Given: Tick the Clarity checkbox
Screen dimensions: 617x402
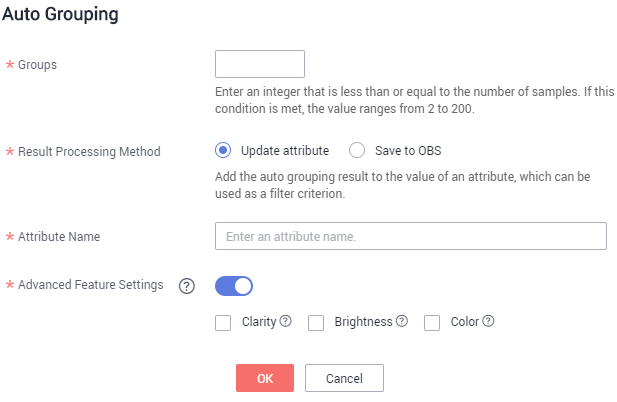Looking at the screenshot, I should (x=223, y=323).
